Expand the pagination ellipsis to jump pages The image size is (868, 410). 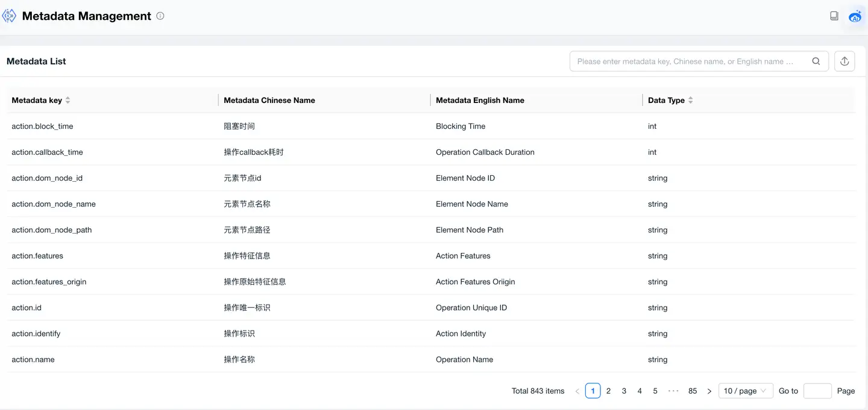(x=673, y=391)
